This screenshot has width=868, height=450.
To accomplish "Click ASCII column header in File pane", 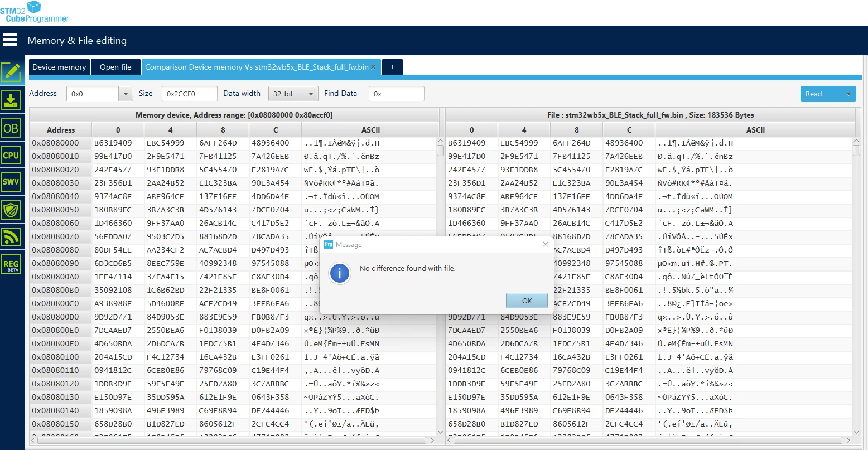I will point(755,130).
